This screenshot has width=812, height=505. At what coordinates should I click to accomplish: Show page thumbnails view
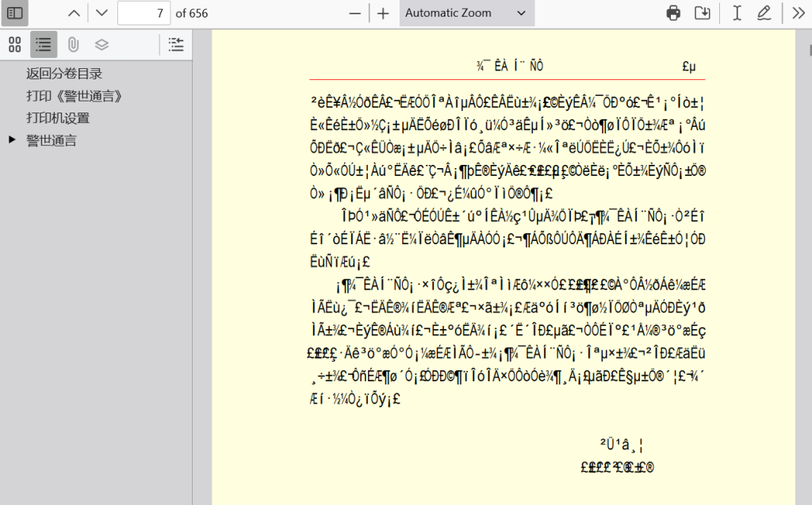pos(15,44)
